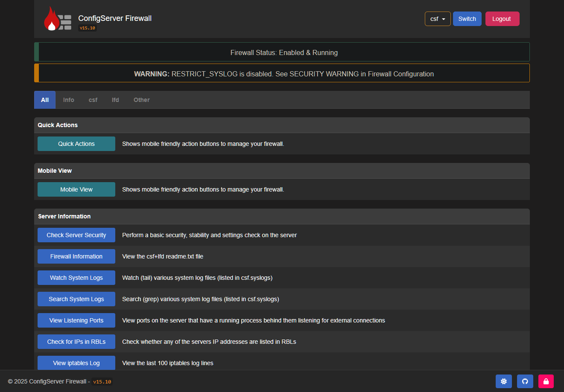Click the ConfigServer Firewall title text

tap(115, 18)
